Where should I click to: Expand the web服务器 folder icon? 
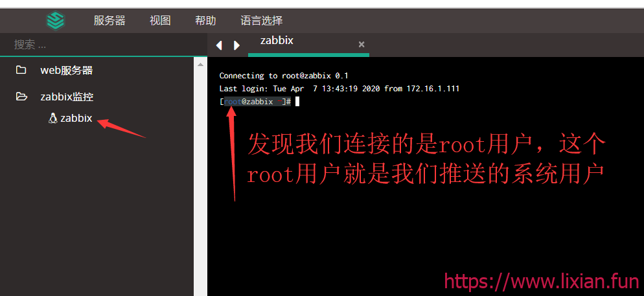tap(21, 70)
